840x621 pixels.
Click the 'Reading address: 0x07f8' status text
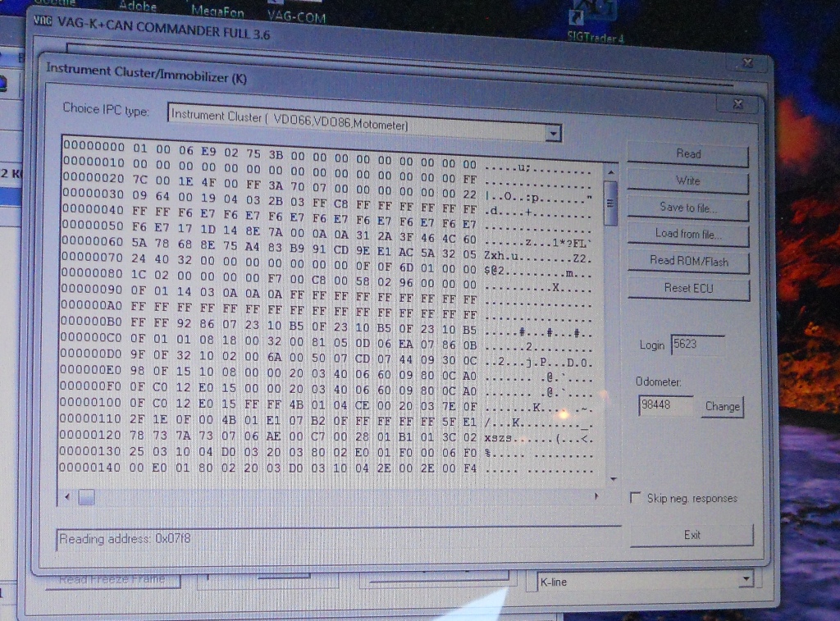(x=125, y=538)
